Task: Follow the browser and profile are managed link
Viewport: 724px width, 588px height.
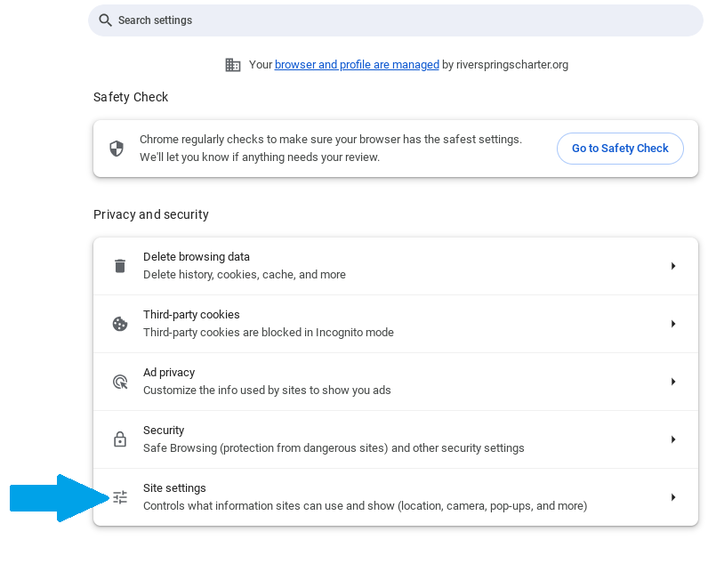Action: click(357, 65)
